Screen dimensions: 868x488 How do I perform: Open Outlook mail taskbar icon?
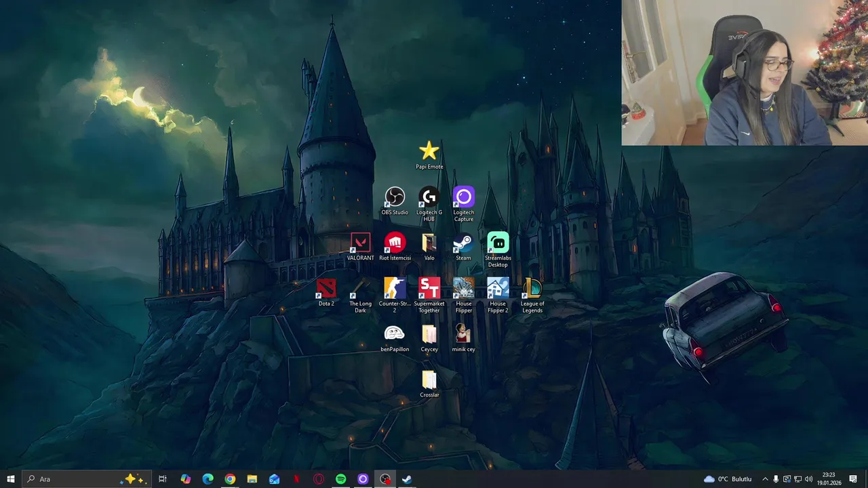pyautogui.click(x=274, y=479)
